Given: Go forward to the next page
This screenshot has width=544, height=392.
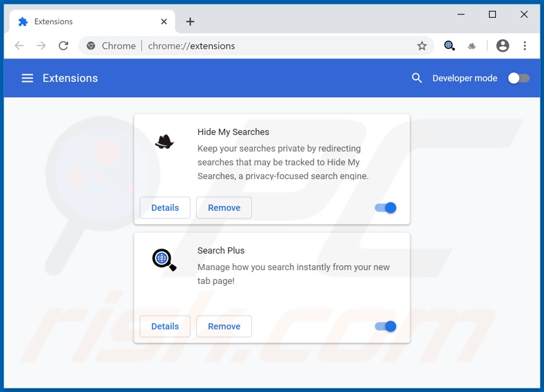Looking at the screenshot, I should (x=41, y=45).
